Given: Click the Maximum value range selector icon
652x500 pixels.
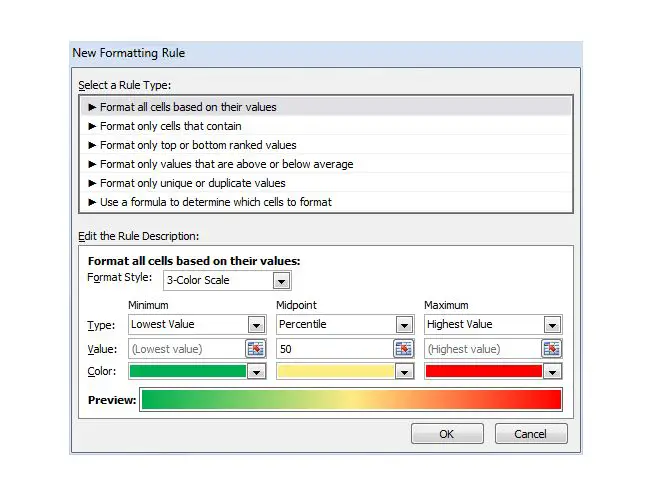Looking at the screenshot, I should click(x=551, y=349).
